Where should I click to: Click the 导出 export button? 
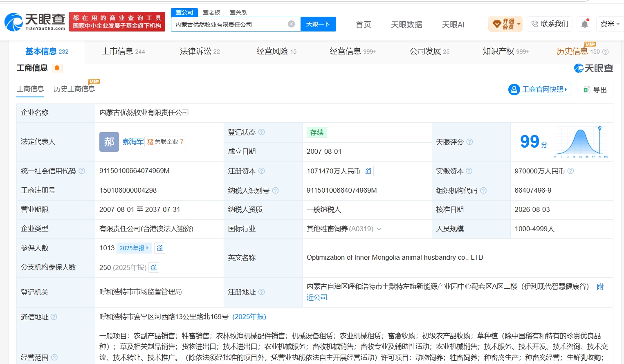pos(595,90)
